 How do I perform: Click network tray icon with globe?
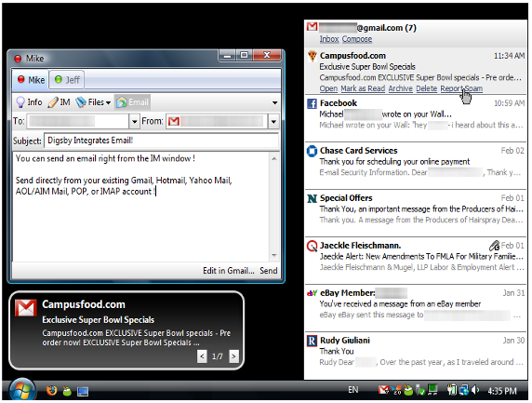click(x=464, y=390)
